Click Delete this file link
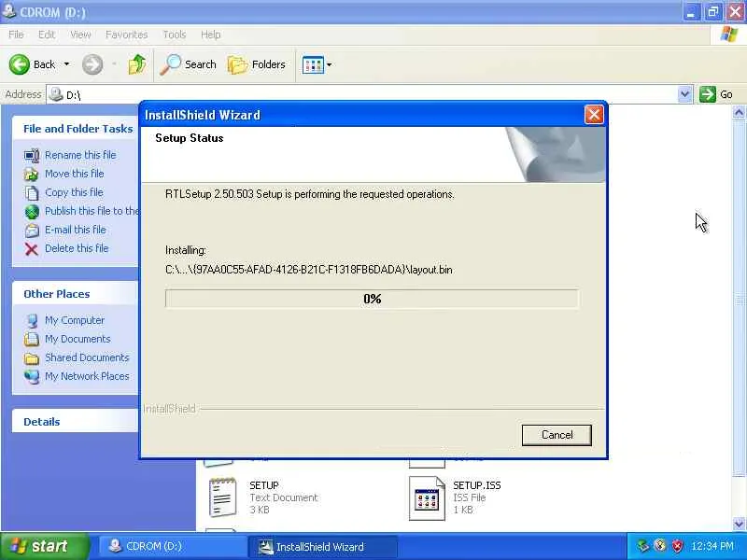The height and width of the screenshot is (560, 747). [x=77, y=248]
